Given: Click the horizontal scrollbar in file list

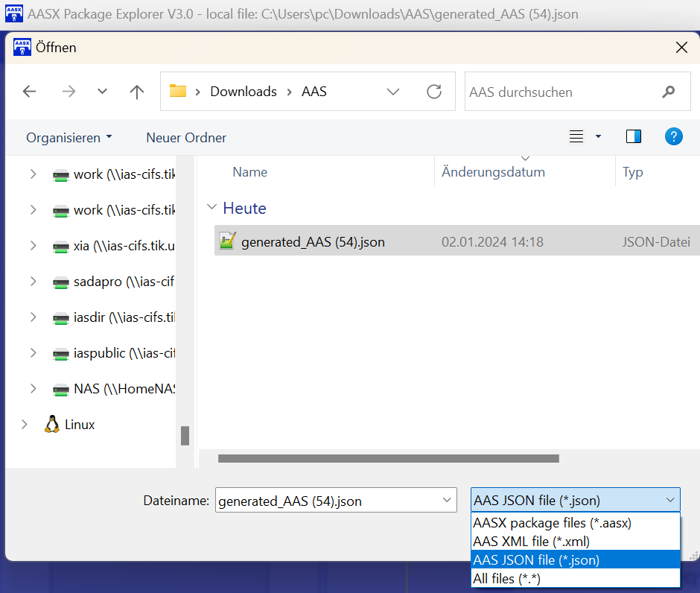Looking at the screenshot, I should (x=388, y=459).
